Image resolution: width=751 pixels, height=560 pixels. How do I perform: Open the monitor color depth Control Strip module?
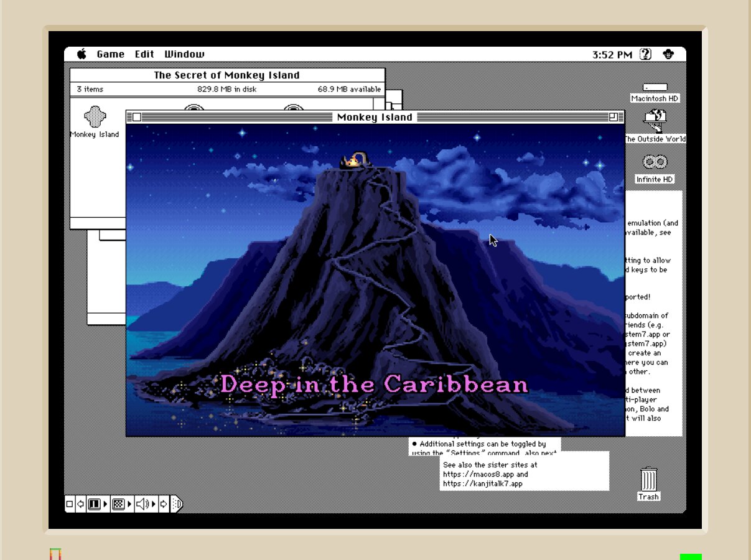coord(98,504)
